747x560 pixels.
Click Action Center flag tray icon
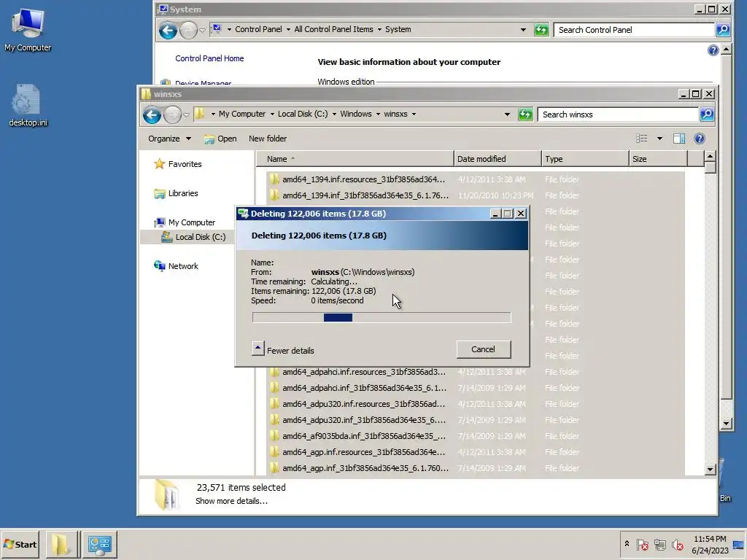click(642, 544)
